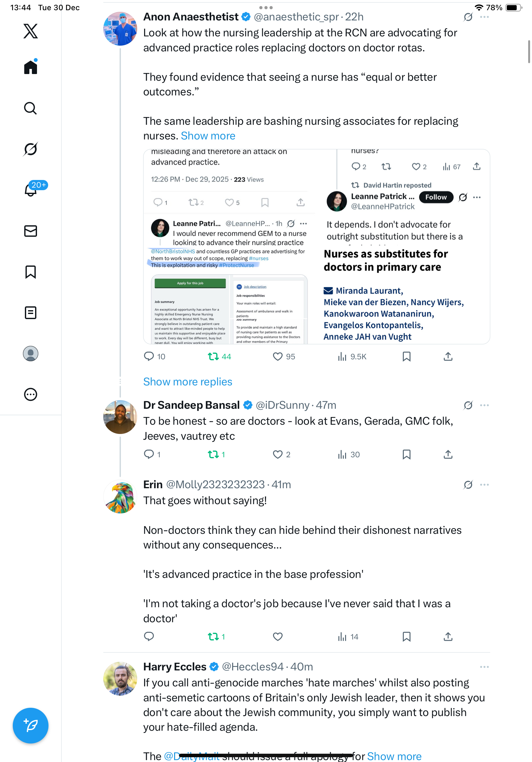Toggle like on Anon Anaesthetist's post

coord(277,356)
